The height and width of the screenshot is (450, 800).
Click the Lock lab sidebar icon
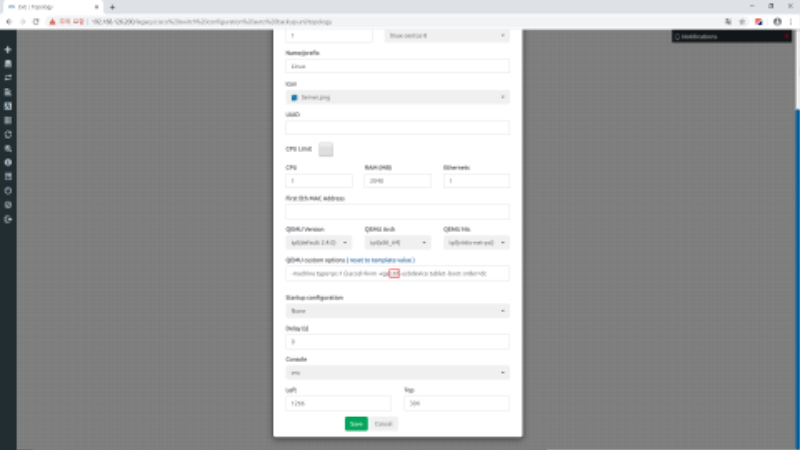pos(8,191)
